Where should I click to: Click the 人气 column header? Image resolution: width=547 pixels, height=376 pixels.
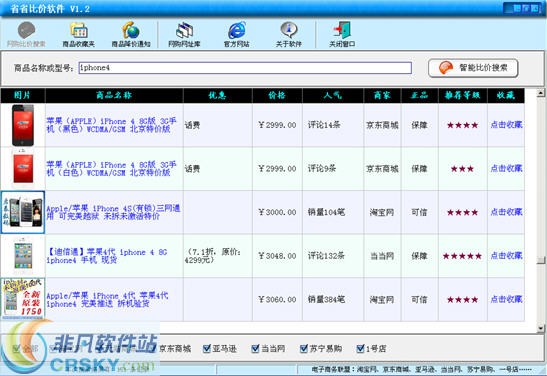(333, 95)
